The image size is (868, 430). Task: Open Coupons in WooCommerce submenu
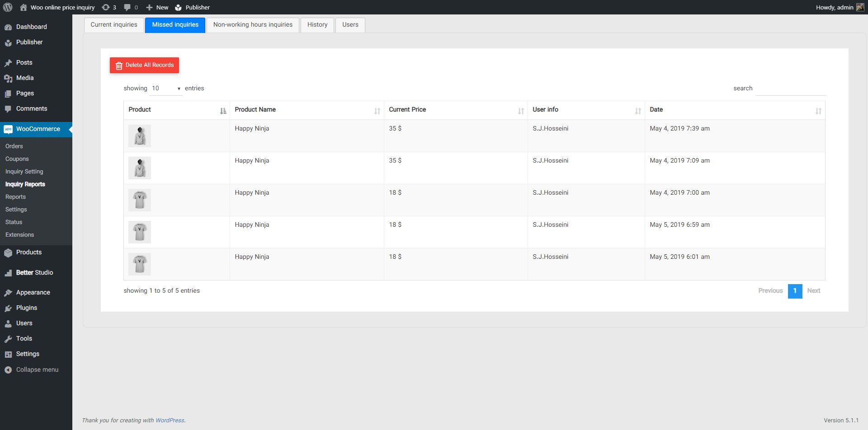[17, 159]
